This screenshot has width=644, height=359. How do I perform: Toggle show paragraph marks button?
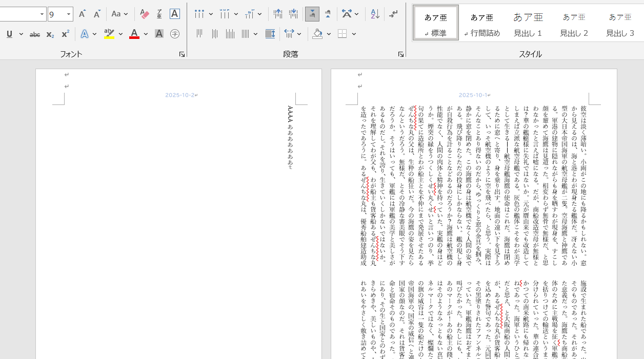(x=393, y=14)
